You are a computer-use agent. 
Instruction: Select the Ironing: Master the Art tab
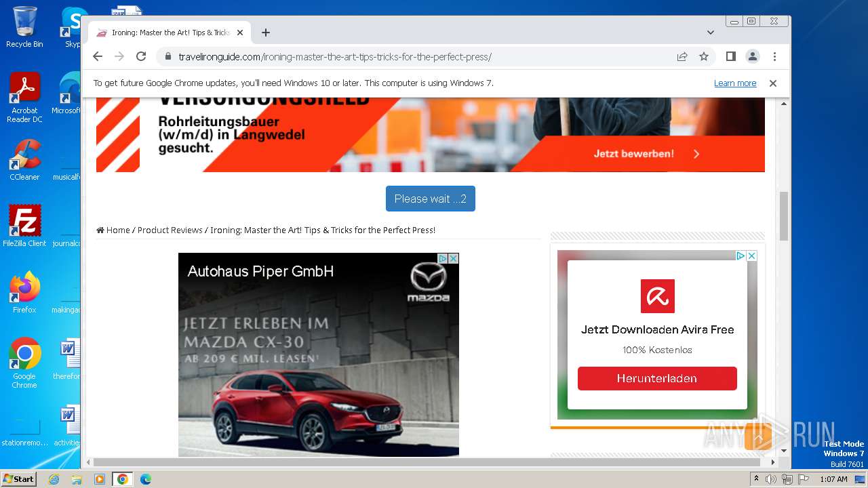[x=170, y=33]
